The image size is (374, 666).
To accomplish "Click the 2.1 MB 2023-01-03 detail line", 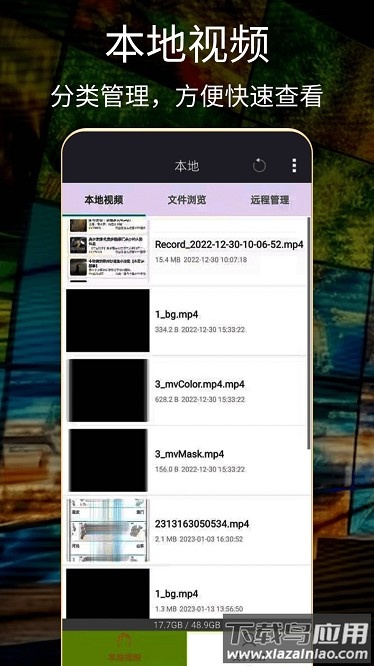I will click(x=199, y=539).
